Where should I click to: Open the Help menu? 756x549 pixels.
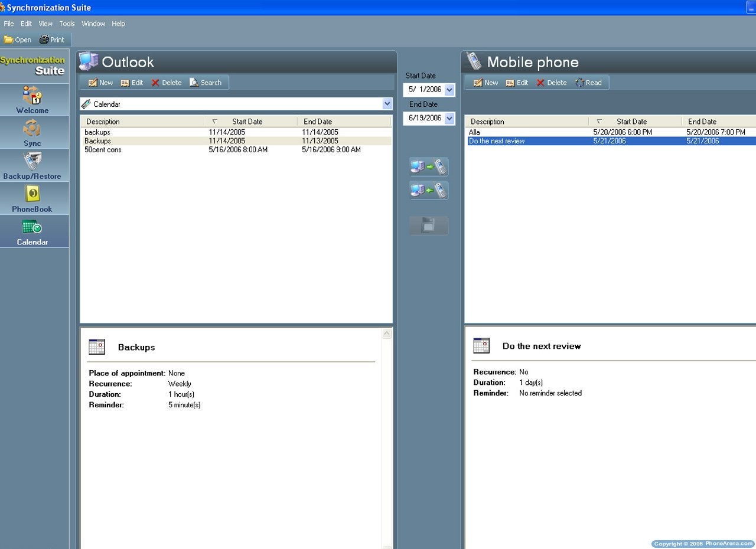point(118,24)
